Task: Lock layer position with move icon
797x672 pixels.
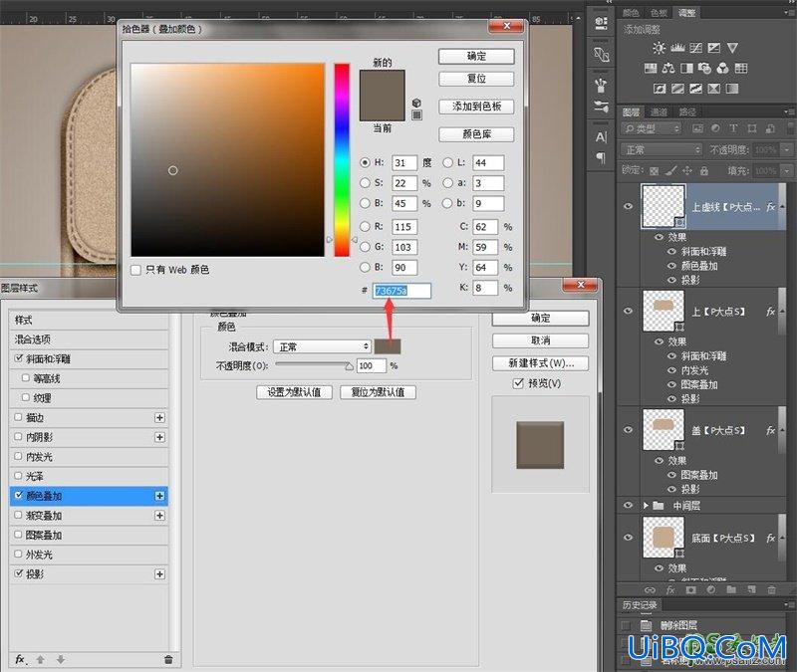Action: coord(687,170)
